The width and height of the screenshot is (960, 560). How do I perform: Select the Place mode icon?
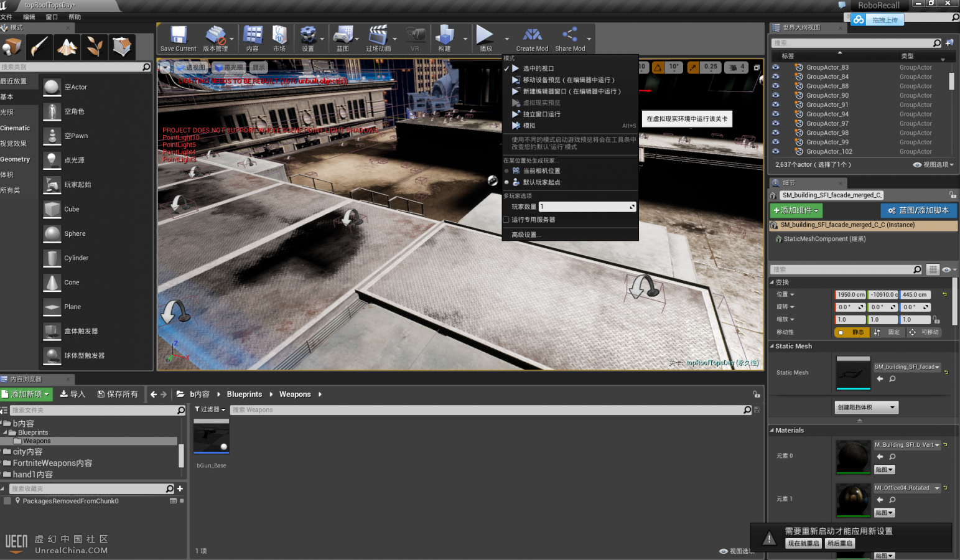point(12,46)
